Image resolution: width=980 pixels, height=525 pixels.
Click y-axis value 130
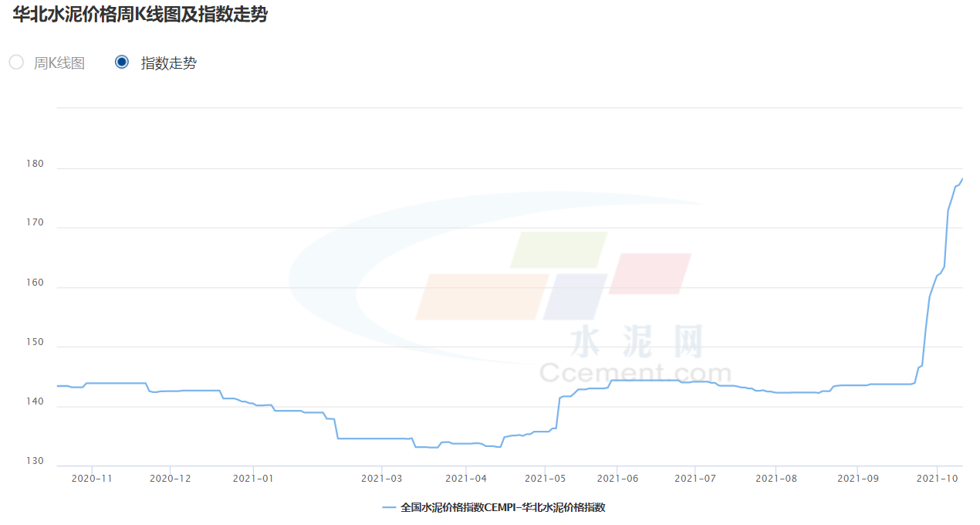point(35,462)
